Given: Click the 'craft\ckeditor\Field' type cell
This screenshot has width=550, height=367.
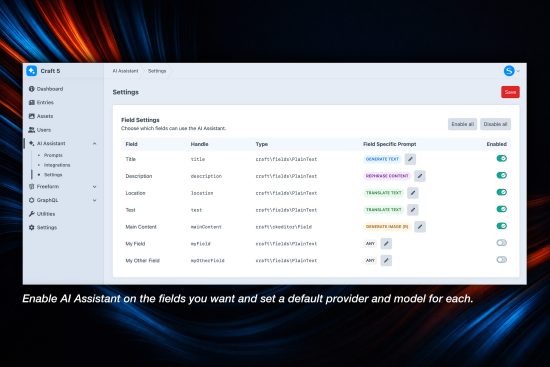Looking at the screenshot, I should point(283,227).
